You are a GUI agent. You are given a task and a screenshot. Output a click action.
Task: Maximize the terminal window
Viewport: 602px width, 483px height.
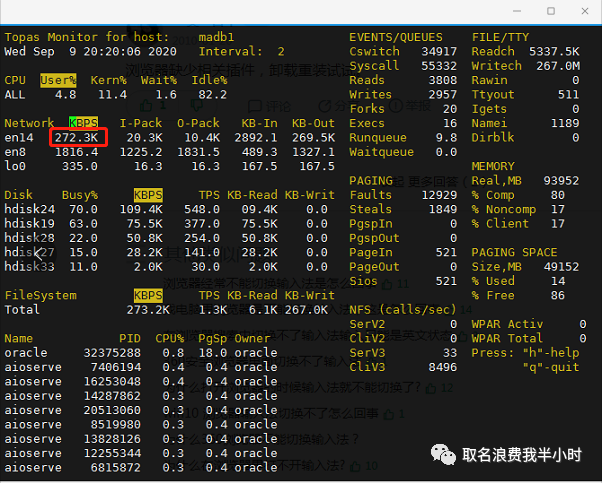point(551,11)
